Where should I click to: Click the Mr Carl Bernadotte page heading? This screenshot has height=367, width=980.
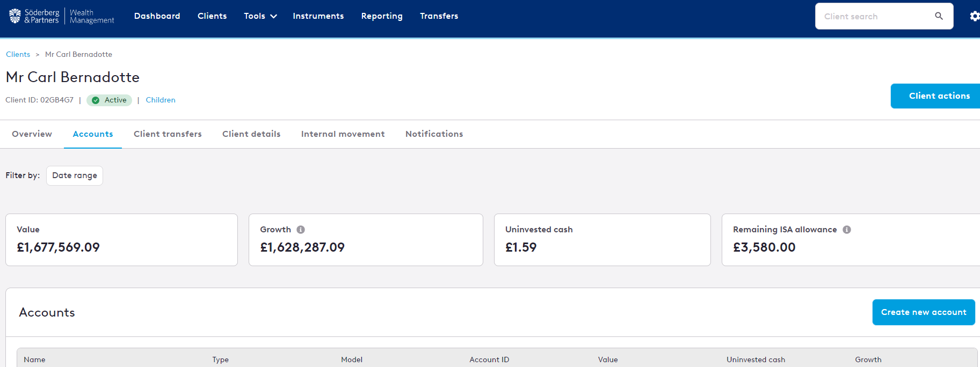(x=72, y=77)
